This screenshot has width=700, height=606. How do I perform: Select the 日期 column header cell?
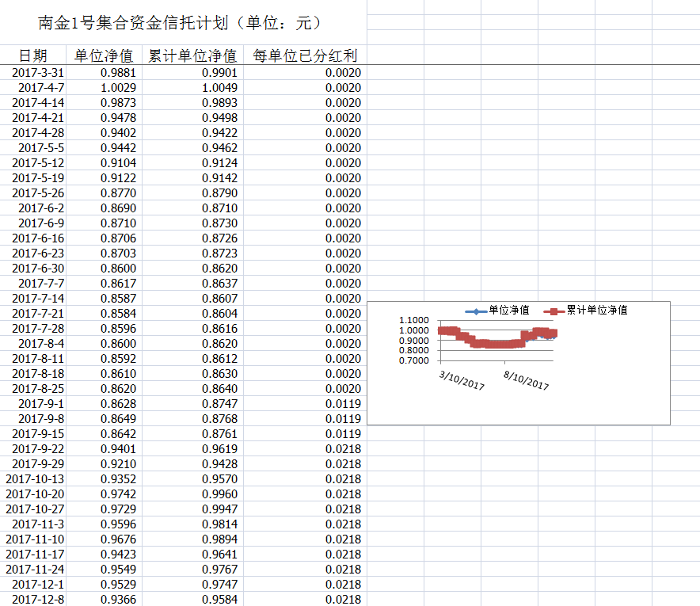click(x=32, y=55)
